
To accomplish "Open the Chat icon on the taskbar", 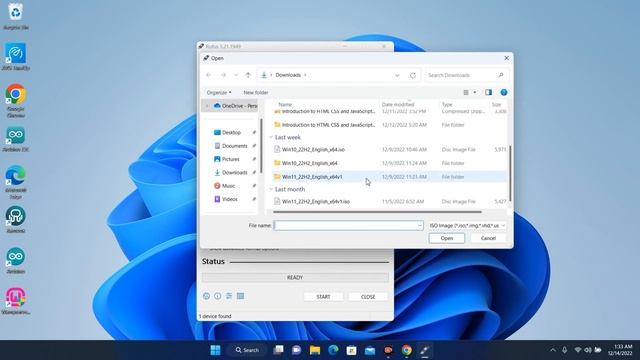I will pyautogui.click(x=296, y=350).
